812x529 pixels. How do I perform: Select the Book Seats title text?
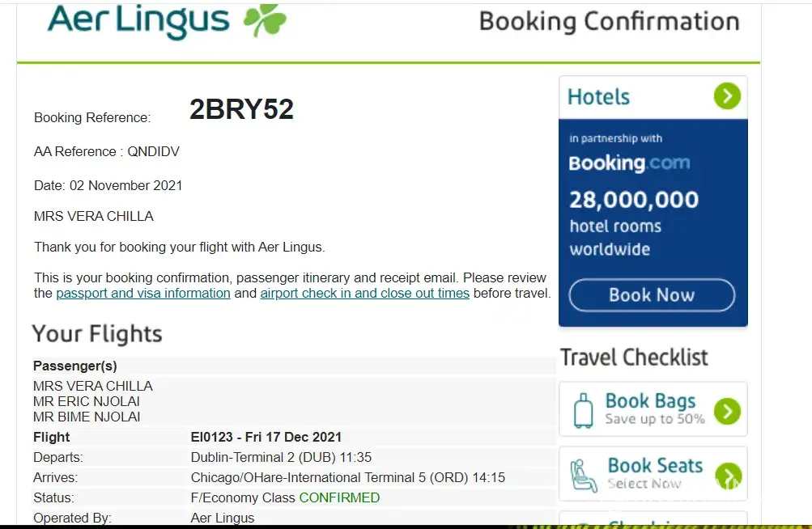[655, 466]
